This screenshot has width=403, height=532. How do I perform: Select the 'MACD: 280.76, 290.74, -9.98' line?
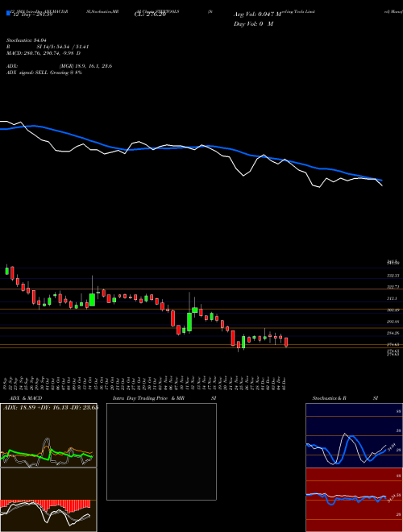44,53
